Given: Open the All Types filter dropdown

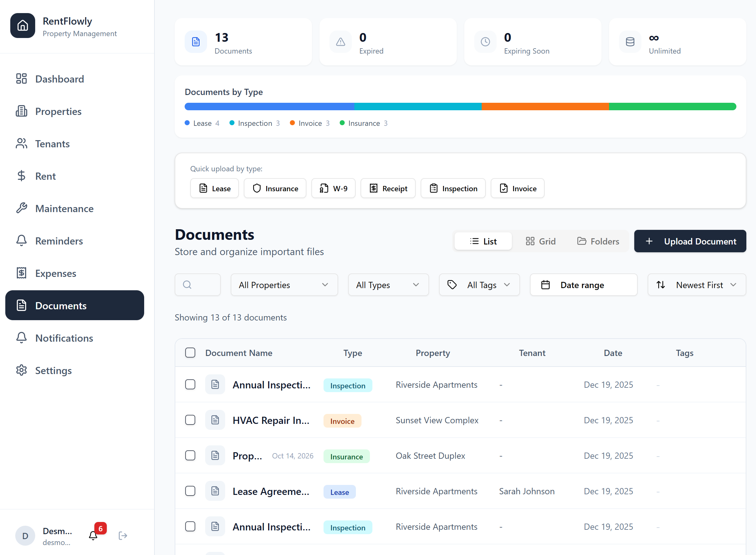Looking at the screenshot, I should (x=388, y=285).
